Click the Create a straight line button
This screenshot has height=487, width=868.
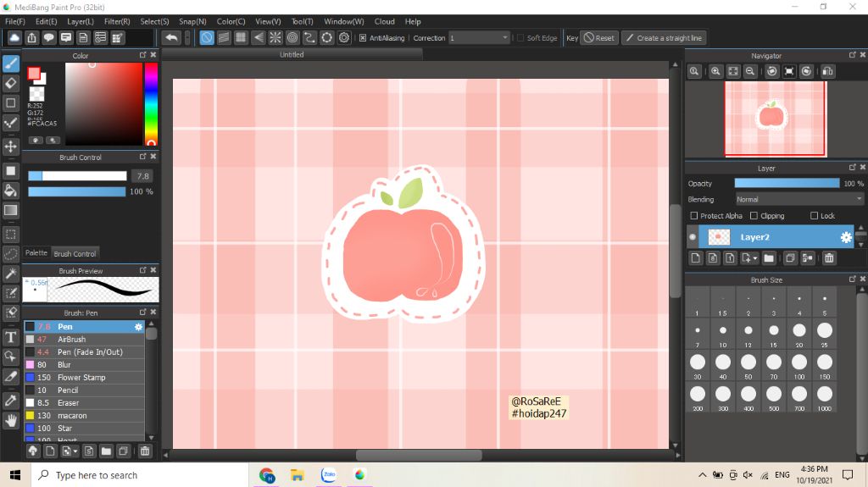(663, 38)
